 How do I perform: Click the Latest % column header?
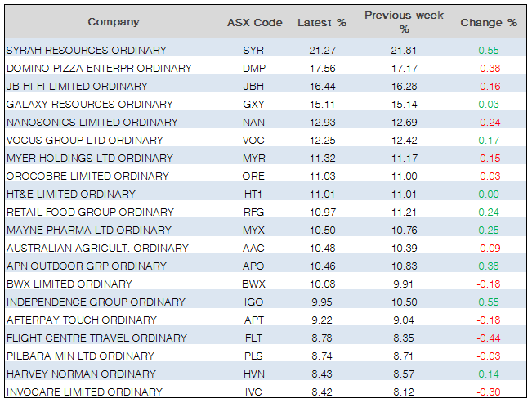(x=321, y=22)
